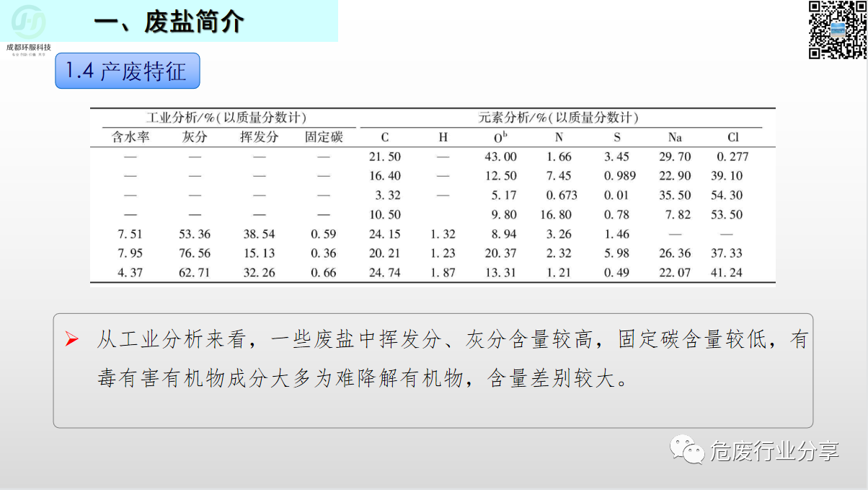Select the Na value 35.50
The image size is (868, 490).
pos(675,196)
